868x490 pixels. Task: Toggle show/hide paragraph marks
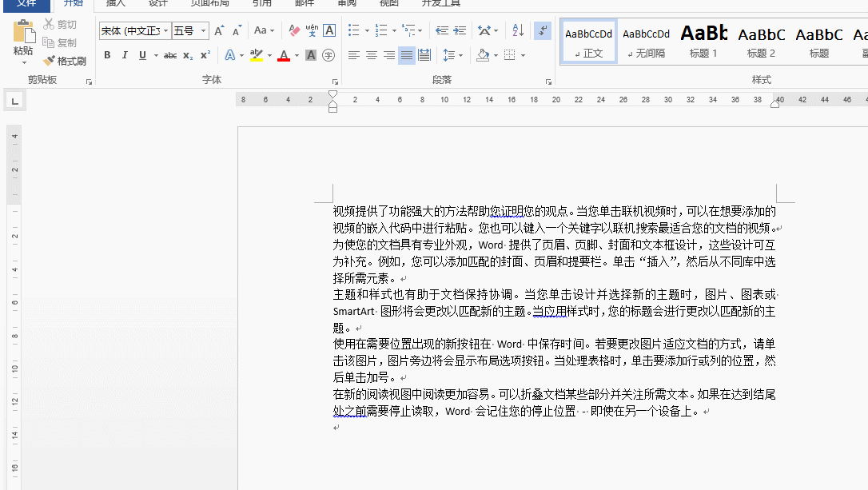543,31
